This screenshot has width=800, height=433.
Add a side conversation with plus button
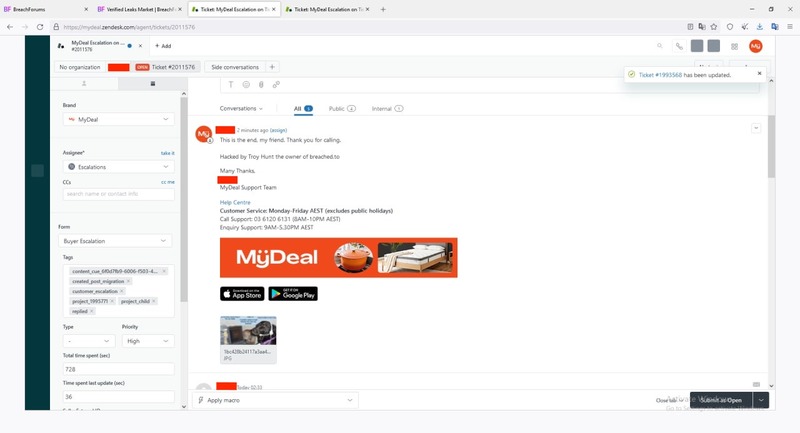(x=272, y=67)
